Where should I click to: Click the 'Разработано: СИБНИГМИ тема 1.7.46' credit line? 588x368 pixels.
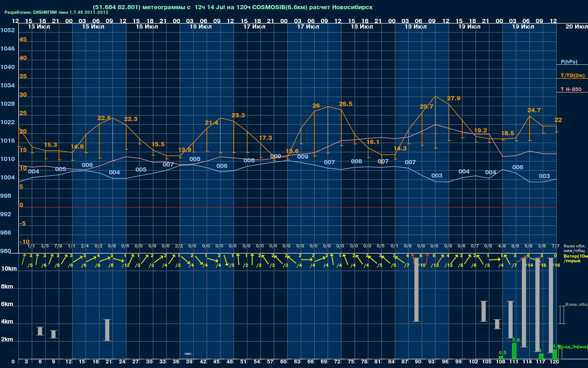(x=57, y=12)
